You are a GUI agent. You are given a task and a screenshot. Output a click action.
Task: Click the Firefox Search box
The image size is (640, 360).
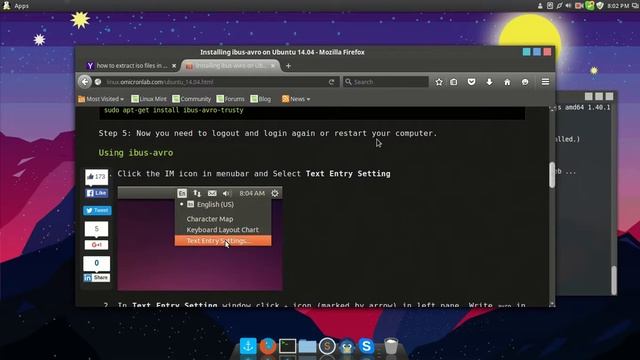click(x=386, y=82)
